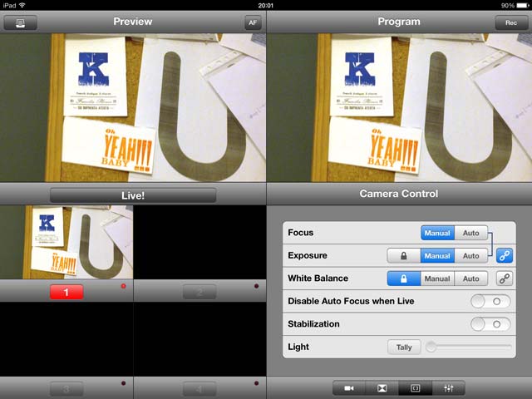
Task: Enable Disable Auto Focus when Live switch
Action: click(490, 301)
